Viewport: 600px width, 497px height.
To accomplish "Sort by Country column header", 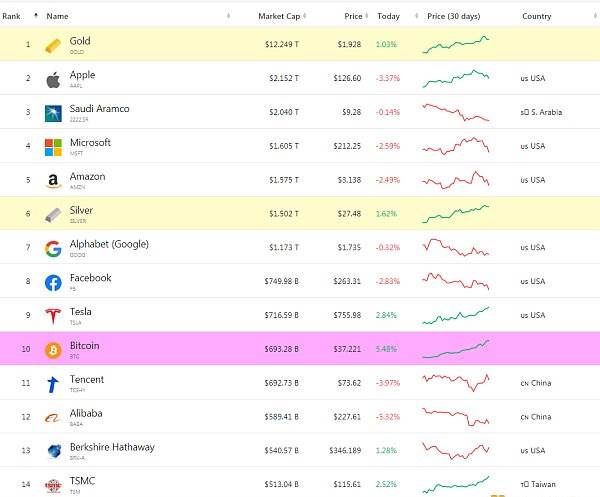I will coord(536,16).
